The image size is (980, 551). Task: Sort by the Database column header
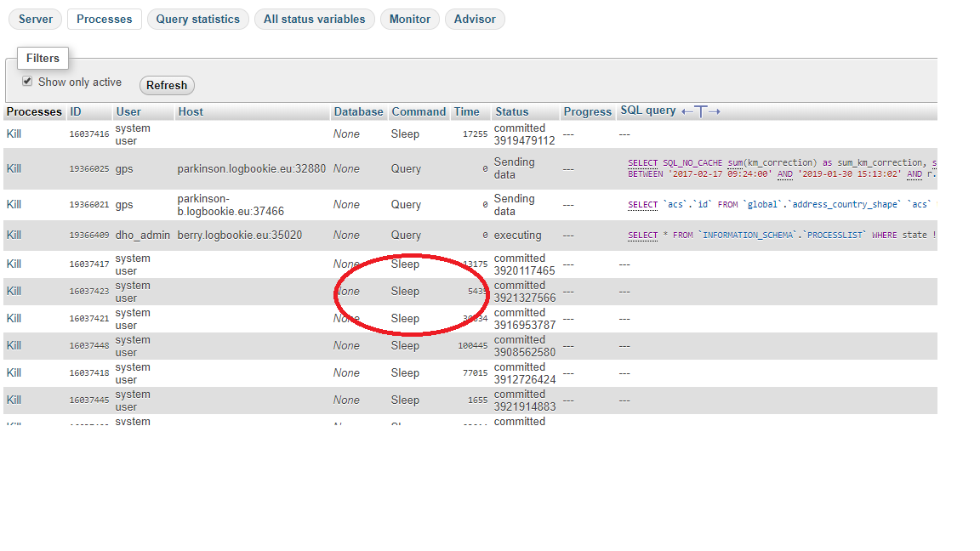[358, 112]
